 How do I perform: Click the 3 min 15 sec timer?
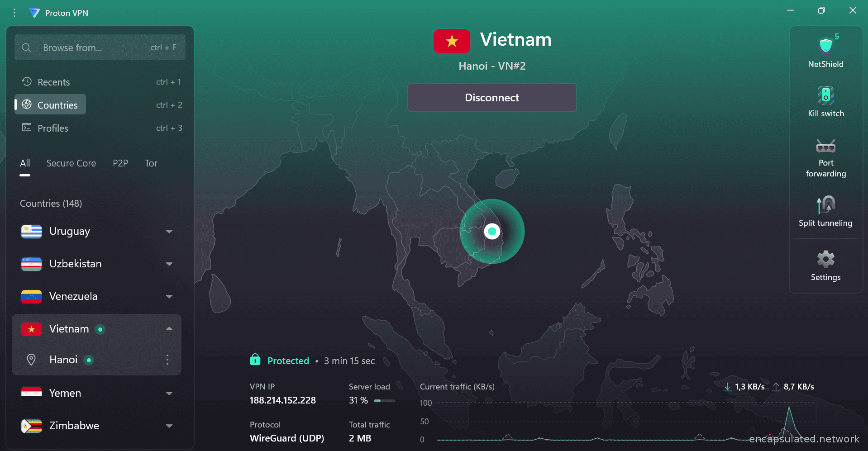click(x=349, y=361)
